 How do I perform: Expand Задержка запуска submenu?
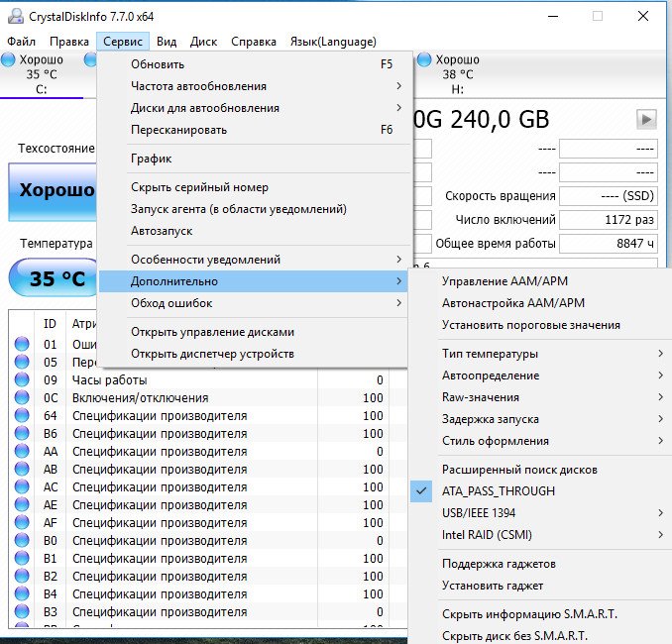pos(540,419)
